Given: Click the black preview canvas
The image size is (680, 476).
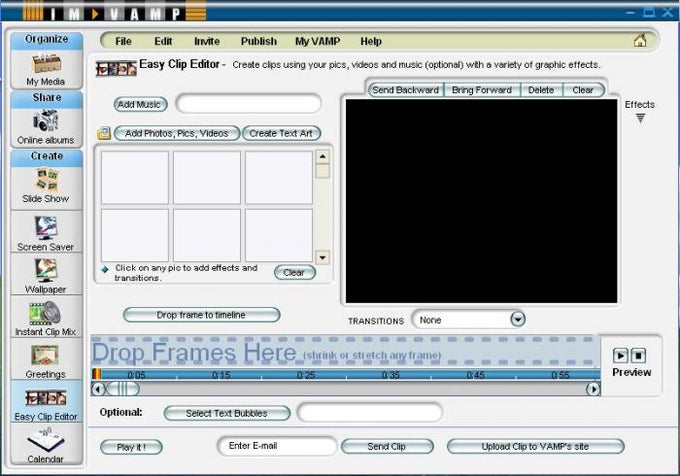Looking at the screenshot, I should coord(481,201).
